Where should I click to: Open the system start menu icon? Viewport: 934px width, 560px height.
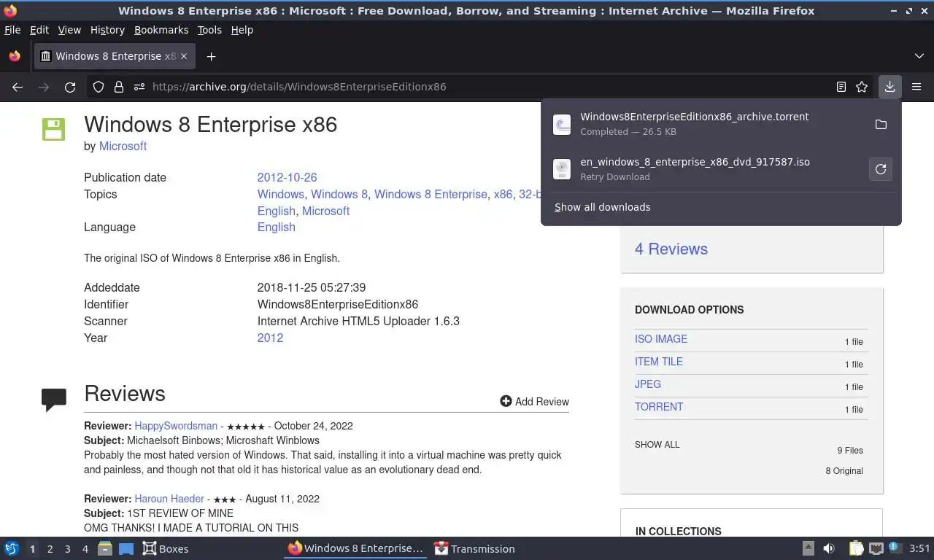[11, 549]
